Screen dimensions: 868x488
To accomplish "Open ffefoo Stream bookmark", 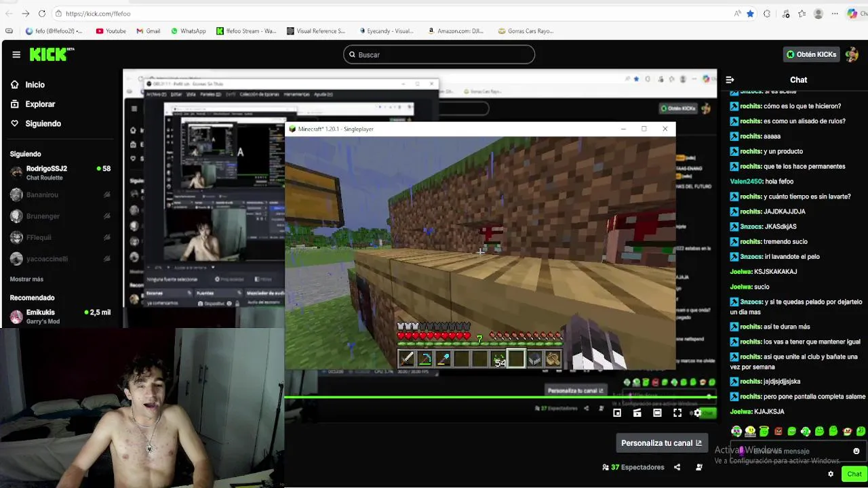I will (246, 31).
